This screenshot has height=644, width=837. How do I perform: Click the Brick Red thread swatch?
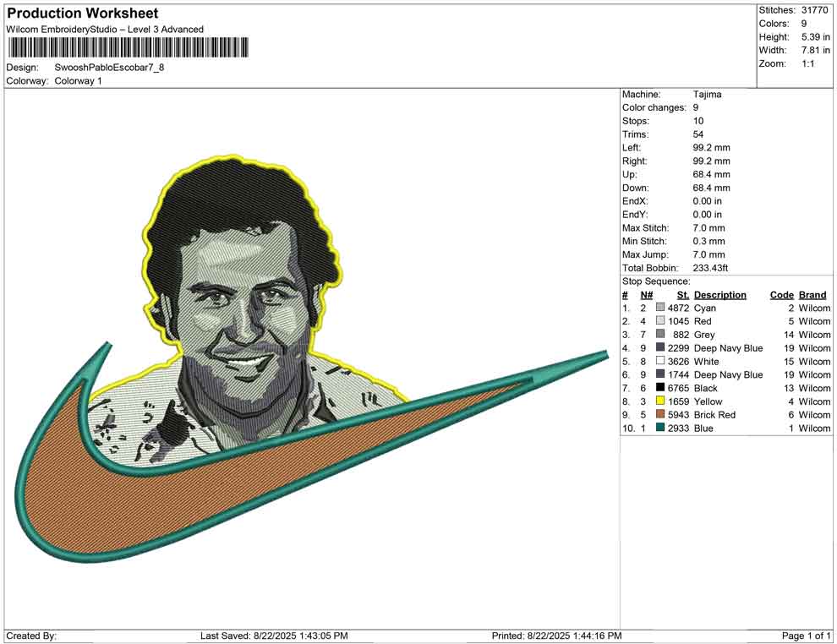660,414
